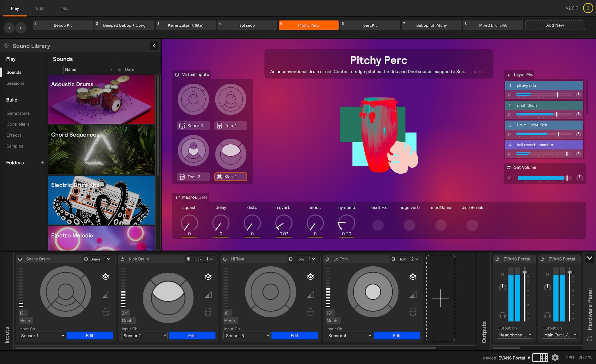Image resolution: width=596 pixels, height=364 pixels.
Task: Click the Layer Mix bar-chart icon
Action: pyautogui.click(x=510, y=74)
